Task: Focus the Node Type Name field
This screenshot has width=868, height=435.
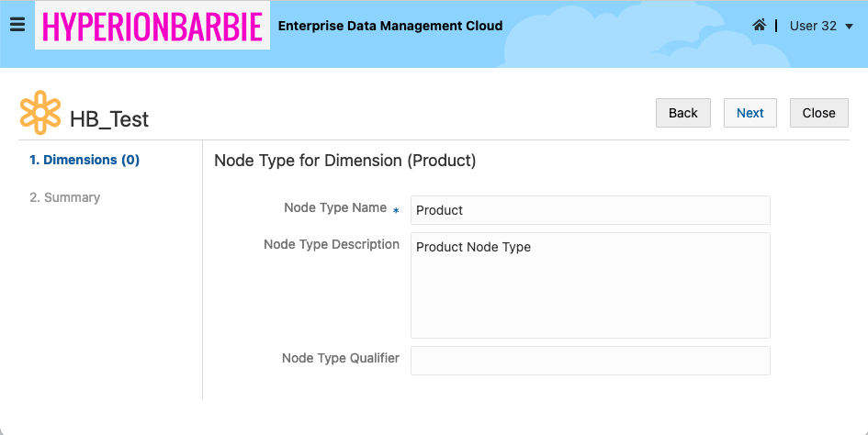Action: click(590, 210)
